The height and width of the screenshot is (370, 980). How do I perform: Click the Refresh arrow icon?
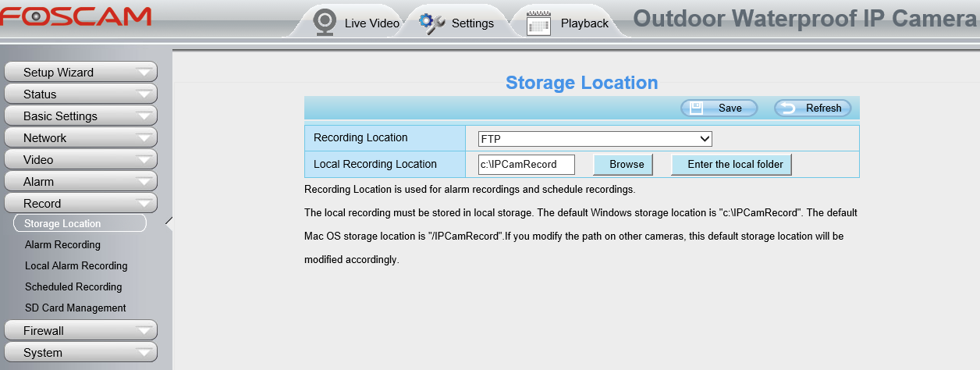[789, 108]
